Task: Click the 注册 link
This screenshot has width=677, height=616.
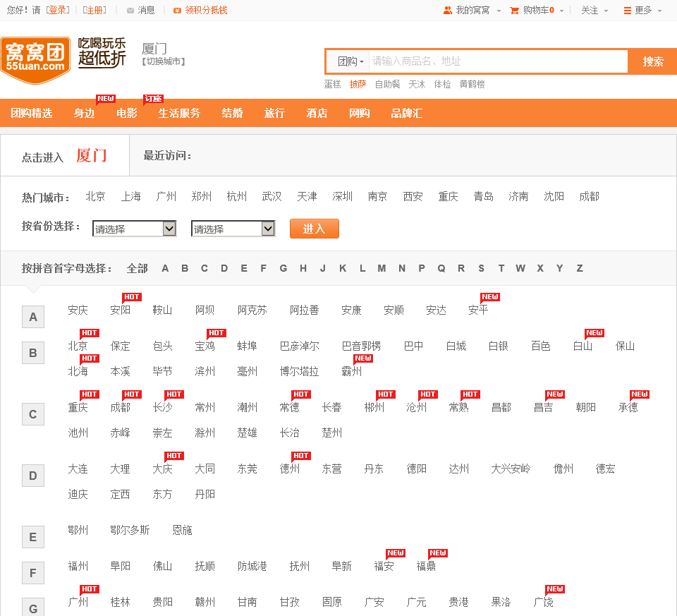Action: tap(94, 11)
